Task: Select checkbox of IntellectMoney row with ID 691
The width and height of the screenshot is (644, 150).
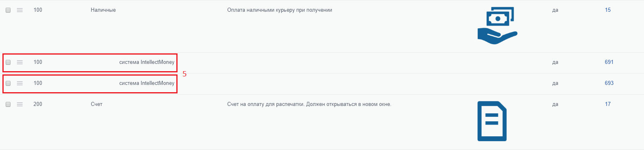Action: tap(8, 62)
